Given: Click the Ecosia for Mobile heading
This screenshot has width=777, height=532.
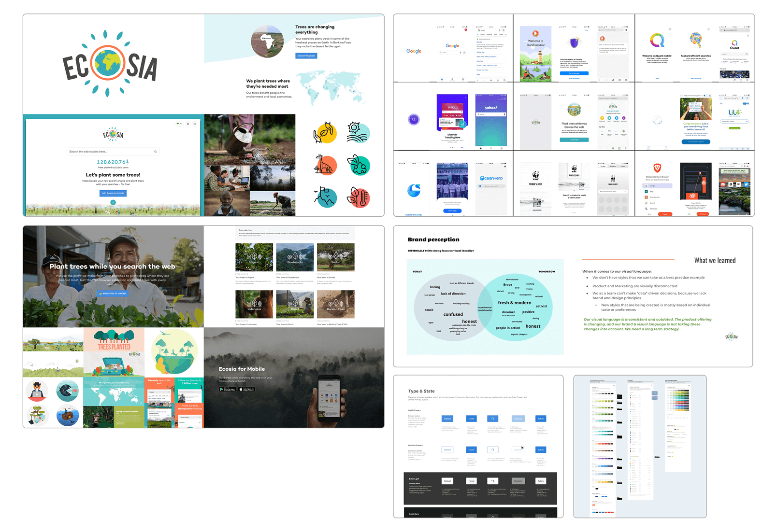Looking at the screenshot, I should [x=242, y=369].
